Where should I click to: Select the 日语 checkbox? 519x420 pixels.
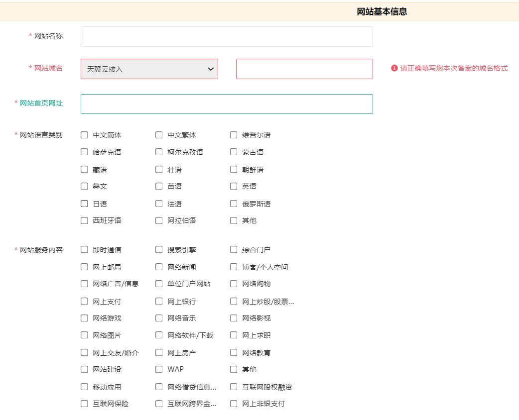click(x=84, y=204)
